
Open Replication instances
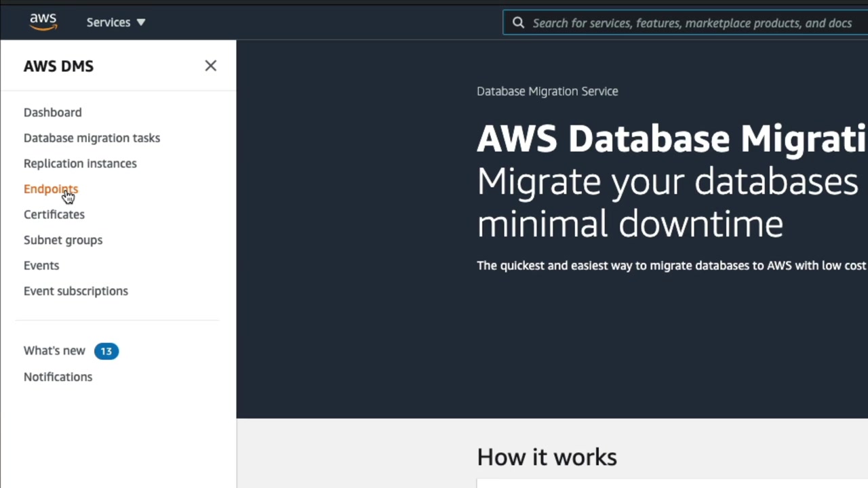[80, 163]
